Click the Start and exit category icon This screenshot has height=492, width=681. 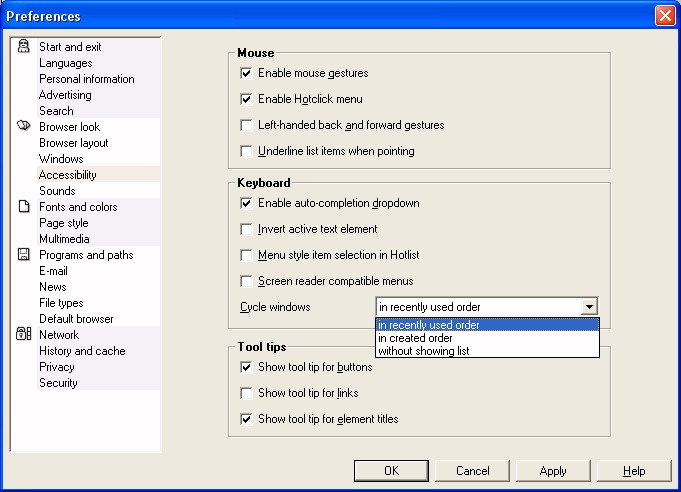23,46
